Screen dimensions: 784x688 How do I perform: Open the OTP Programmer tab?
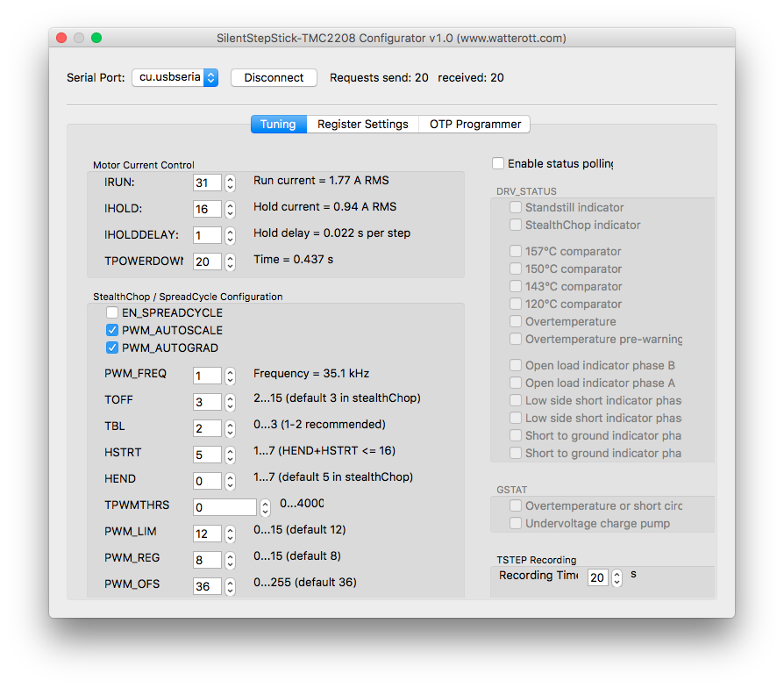click(474, 124)
